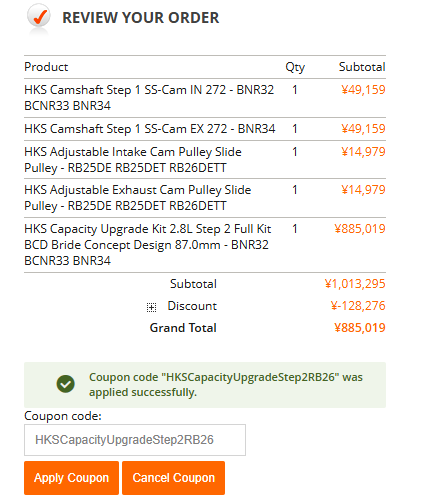The width and height of the screenshot is (421, 496).
Task: Click the Subtotal amount ¥1,013,295
Action: pos(355,284)
